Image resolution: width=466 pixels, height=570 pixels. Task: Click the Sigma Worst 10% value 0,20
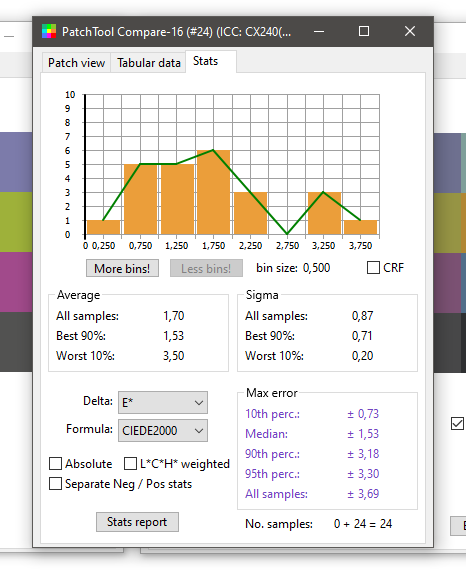(362, 356)
